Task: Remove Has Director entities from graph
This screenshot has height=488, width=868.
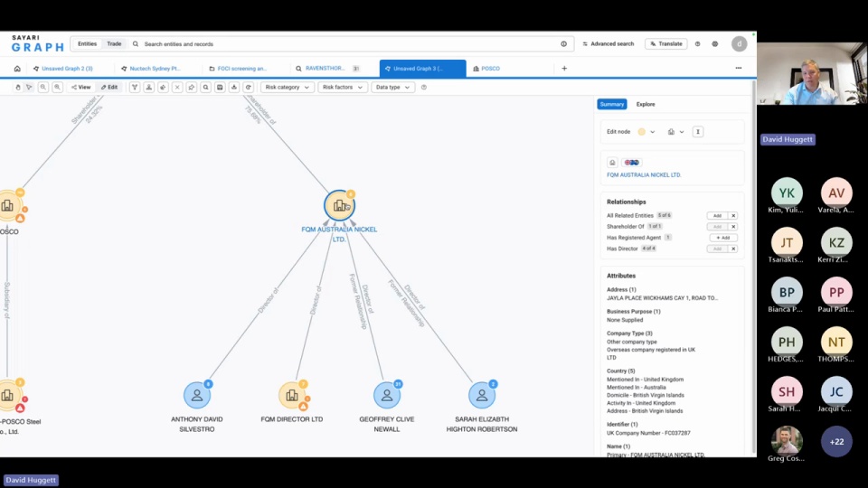Action: pyautogui.click(x=733, y=249)
